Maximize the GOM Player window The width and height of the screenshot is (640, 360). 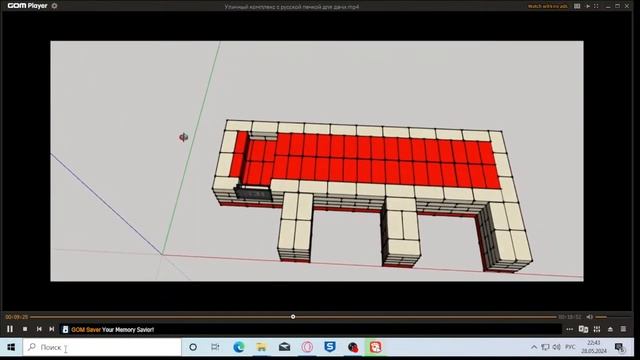click(x=618, y=6)
